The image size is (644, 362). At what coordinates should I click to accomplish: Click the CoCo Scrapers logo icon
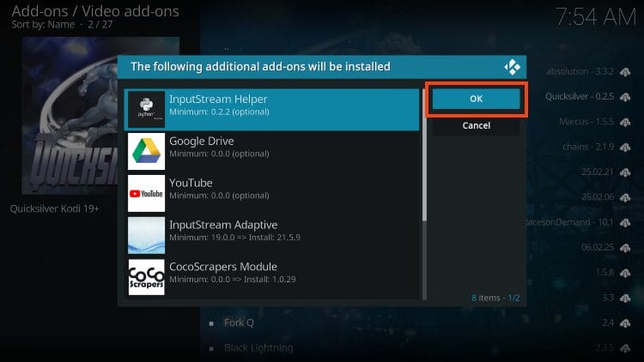tap(146, 277)
